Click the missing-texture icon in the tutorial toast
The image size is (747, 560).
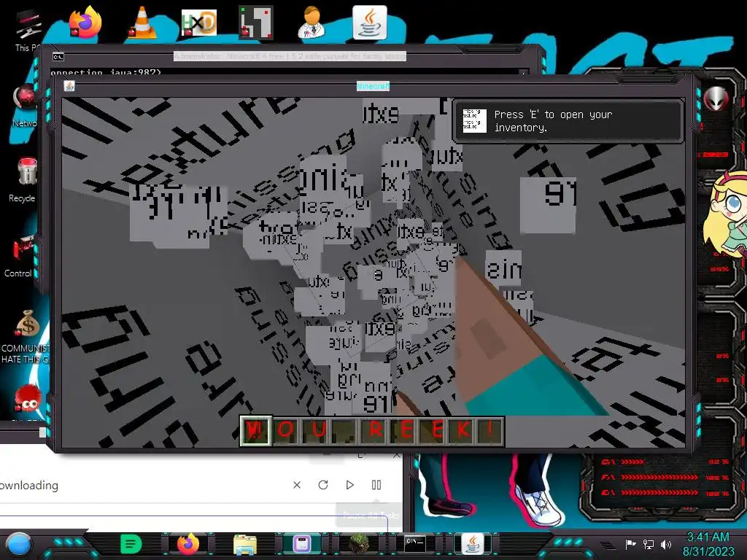pyautogui.click(x=474, y=121)
